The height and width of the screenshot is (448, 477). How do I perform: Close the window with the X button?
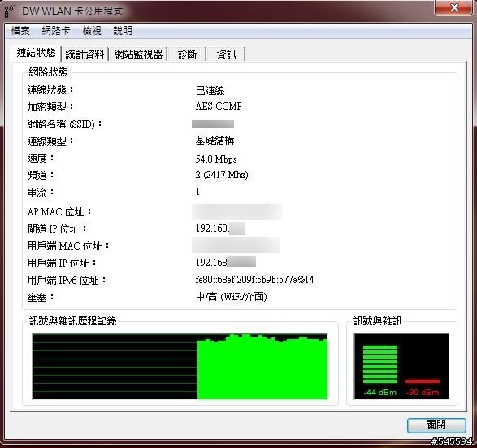pos(454,7)
